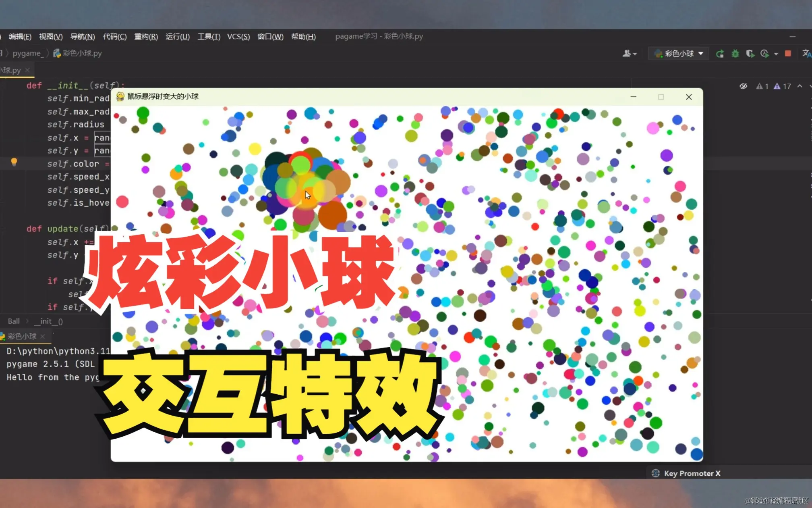Click the Python file icon beside 彩色小球.py breadcrumb
The height and width of the screenshot is (508, 812).
click(x=56, y=53)
